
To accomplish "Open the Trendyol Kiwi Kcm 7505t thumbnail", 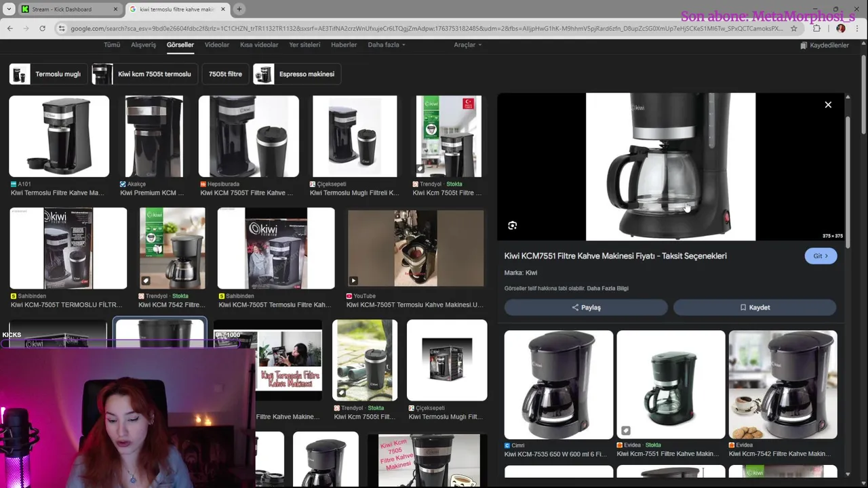I will click(449, 136).
